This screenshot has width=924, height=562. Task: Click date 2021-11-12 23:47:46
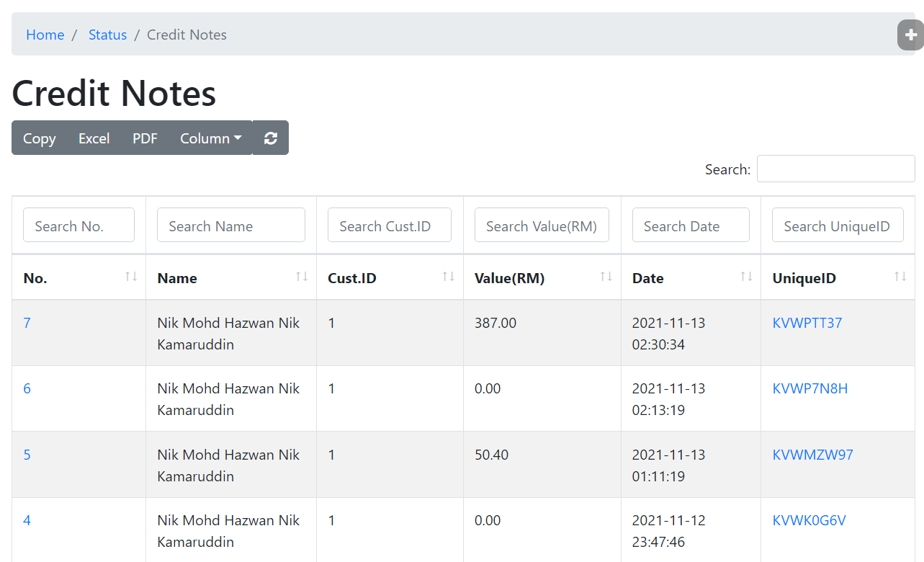[x=669, y=531]
